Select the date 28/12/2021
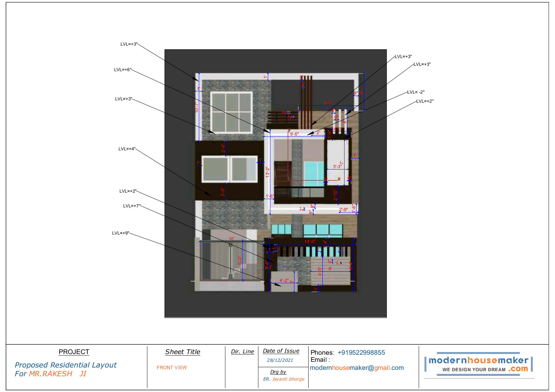This screenshot has height=392, width=555. click(x=280, y=360)
